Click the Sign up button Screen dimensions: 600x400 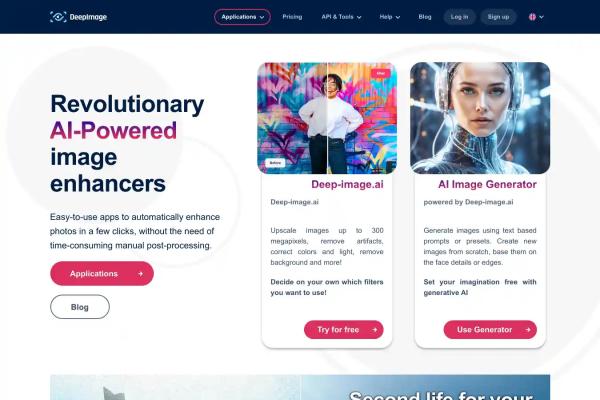point(498,17)
